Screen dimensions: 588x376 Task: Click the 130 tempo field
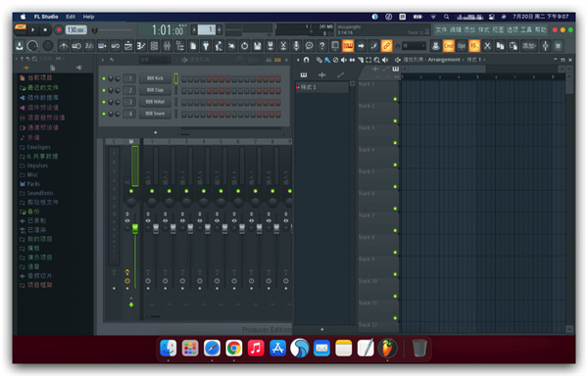tap(76, 29)
